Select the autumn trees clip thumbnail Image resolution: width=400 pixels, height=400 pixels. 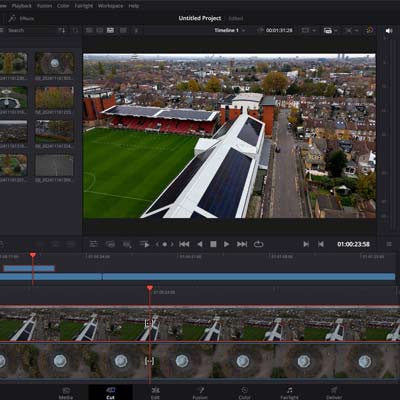pyautogui.click(x=54, y=97)
